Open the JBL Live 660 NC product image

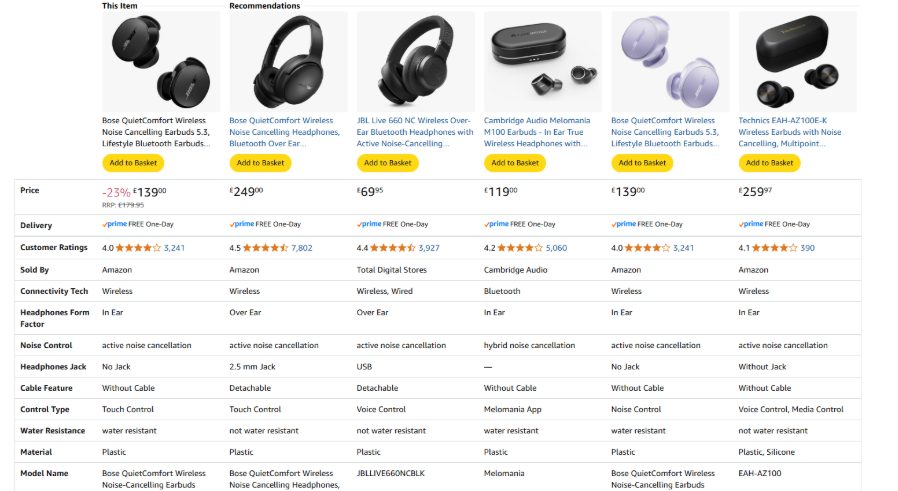415,61
